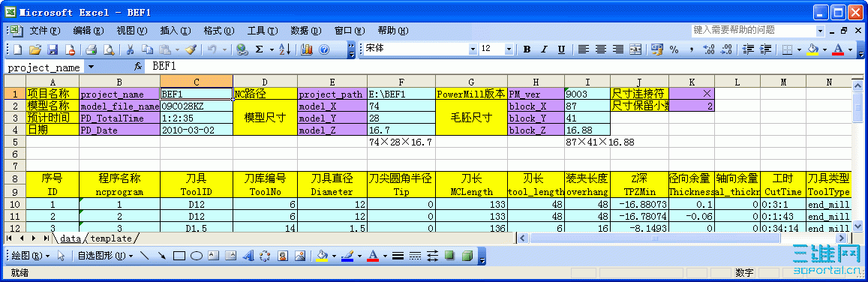Merge and center cells icon
The image size is (868, 282).
click(x=635, y=49)
